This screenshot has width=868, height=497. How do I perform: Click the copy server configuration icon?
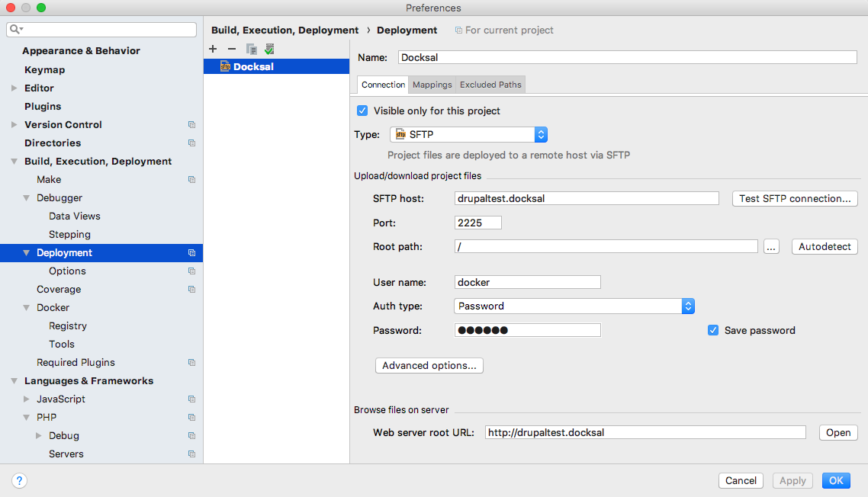point(251,49)
